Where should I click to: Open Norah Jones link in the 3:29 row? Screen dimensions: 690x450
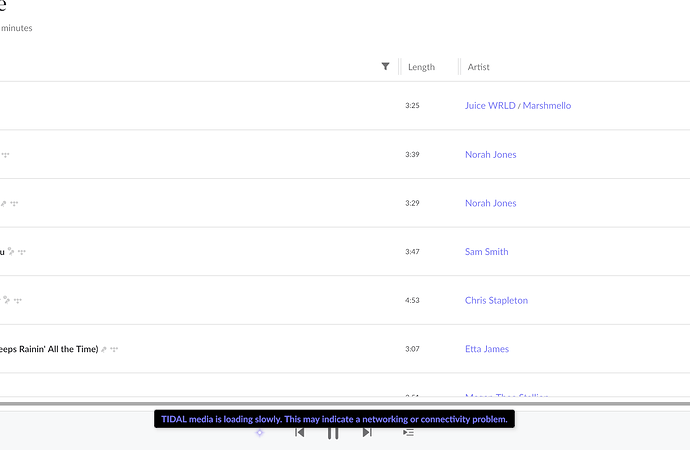coord(491,203)
